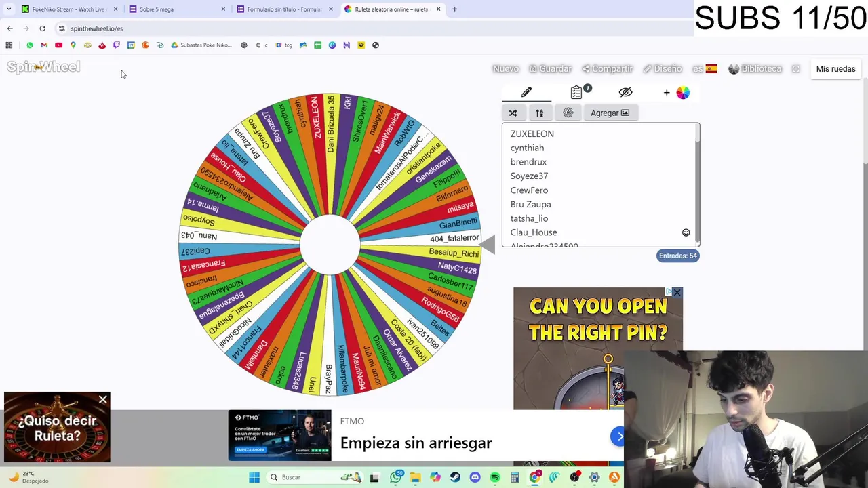Open the Compartir share option

(608, 69)
